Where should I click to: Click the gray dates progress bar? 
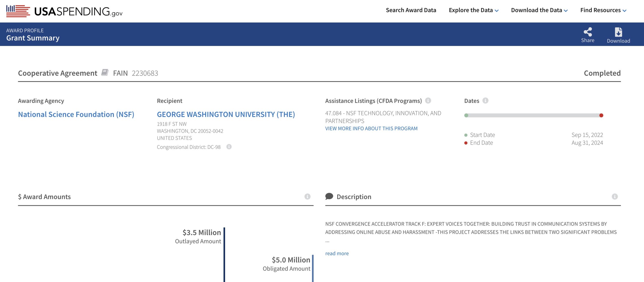coord(534,115)
